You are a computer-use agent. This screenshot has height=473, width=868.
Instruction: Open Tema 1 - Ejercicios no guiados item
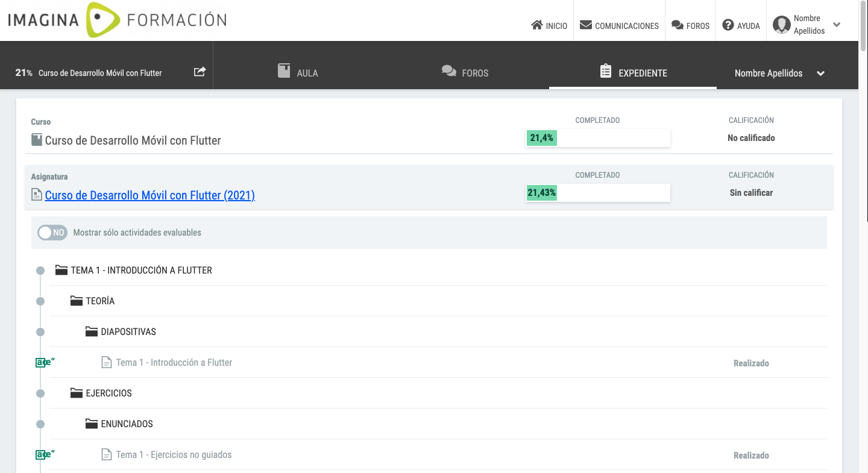pos(174,455)
